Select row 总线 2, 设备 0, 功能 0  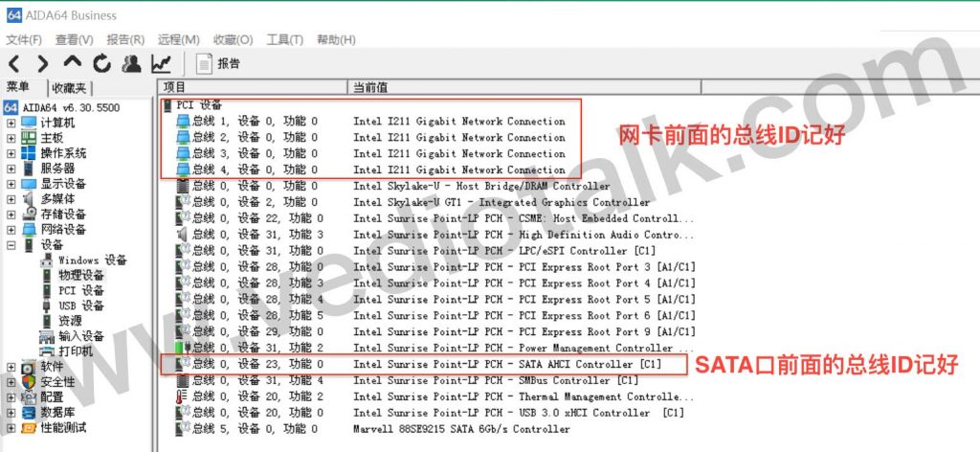371,138
